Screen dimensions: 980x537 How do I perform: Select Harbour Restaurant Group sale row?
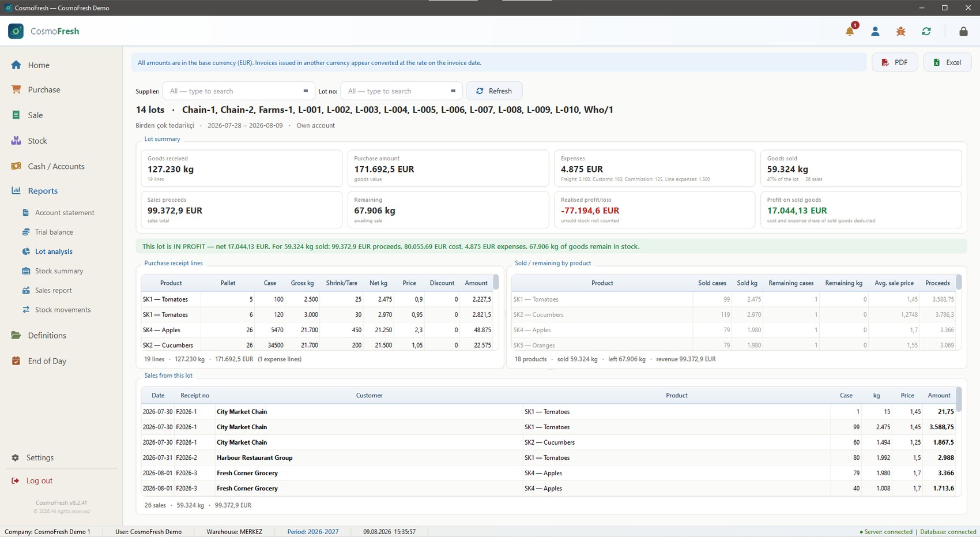(x=548, y=458)
